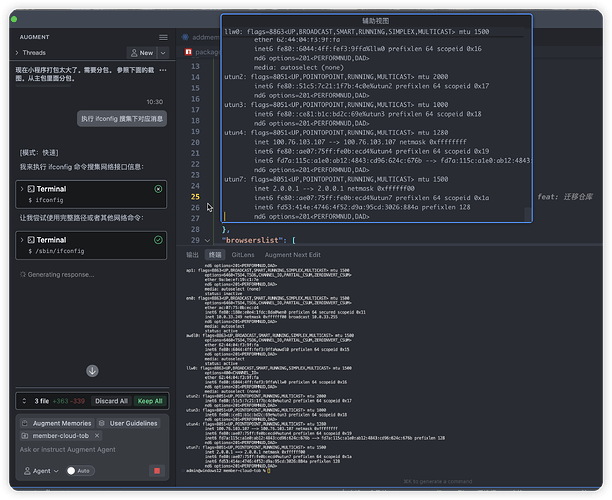Click the Generating response status text

[x=61, y=275]
